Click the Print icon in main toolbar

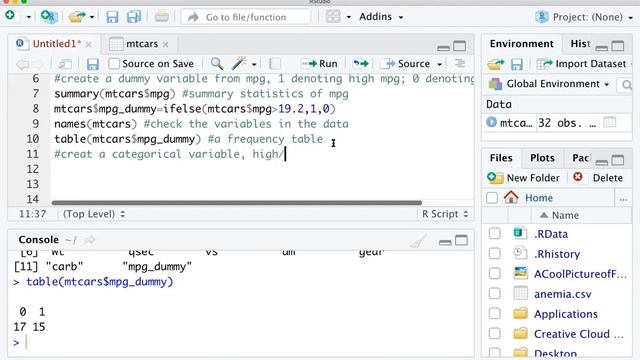(x=162, y=17)
